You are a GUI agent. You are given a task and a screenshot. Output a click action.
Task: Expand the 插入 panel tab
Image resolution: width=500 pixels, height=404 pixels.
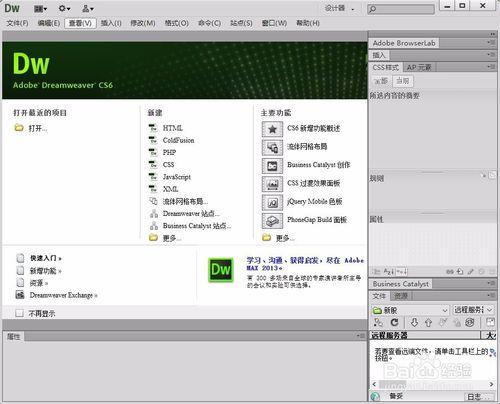coord(379,55)
